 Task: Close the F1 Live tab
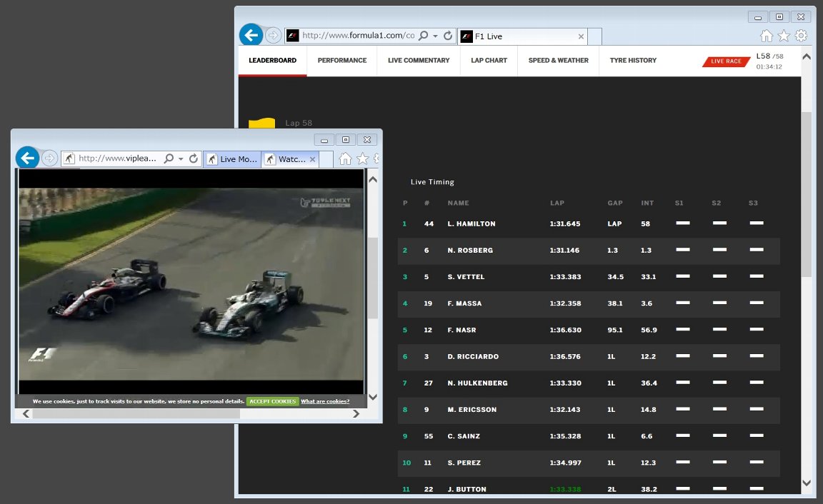click(x=581, y=36)
